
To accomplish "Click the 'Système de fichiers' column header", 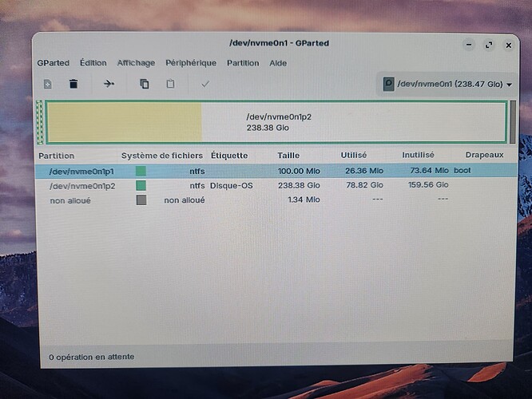I will [162, 156].
